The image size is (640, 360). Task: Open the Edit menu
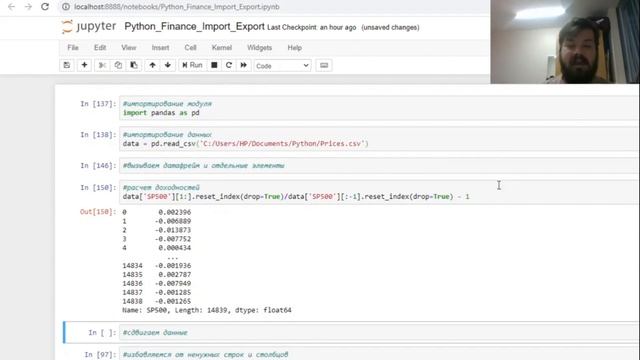pyautogui.click(x=100, y=48)
